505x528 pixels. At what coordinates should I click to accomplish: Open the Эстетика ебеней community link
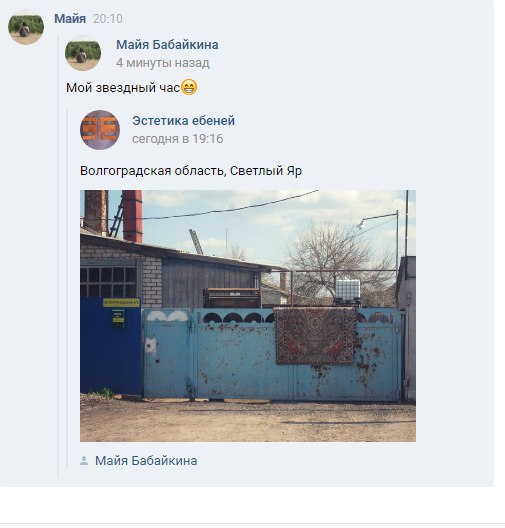(183, 121)
